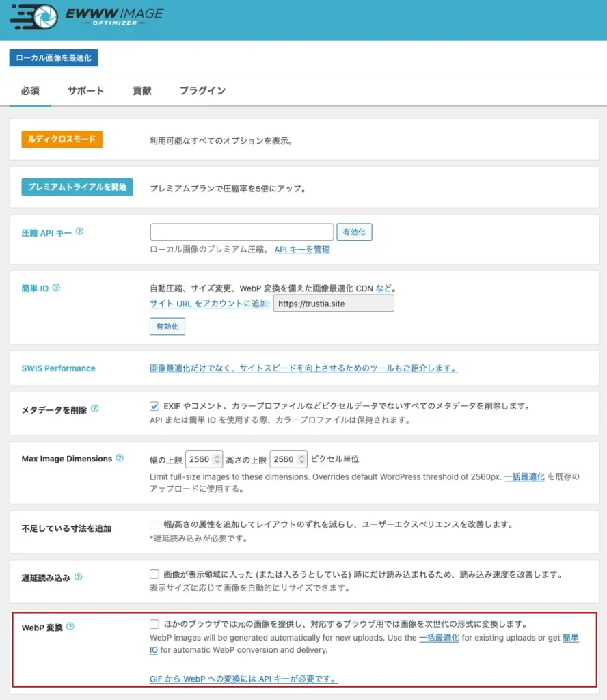Image resolution: width=607 pixels, height=700 pixels.
Task: Uncheck the メタデータを削除 checkbox
Action: (x=154, y=406)
